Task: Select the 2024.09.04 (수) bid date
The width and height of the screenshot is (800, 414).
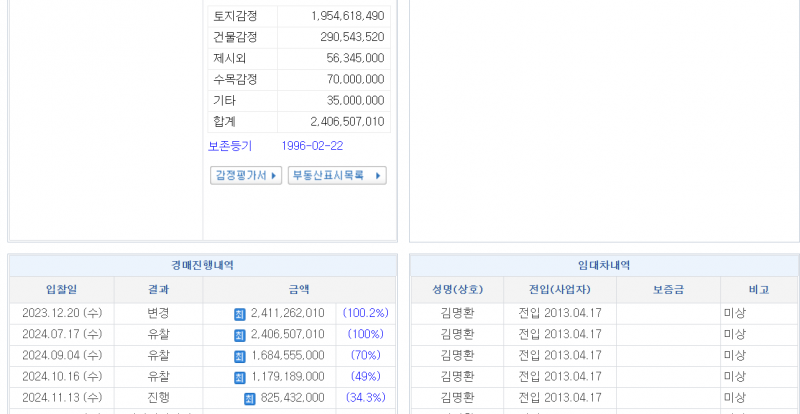Action: tap(62, 355)
